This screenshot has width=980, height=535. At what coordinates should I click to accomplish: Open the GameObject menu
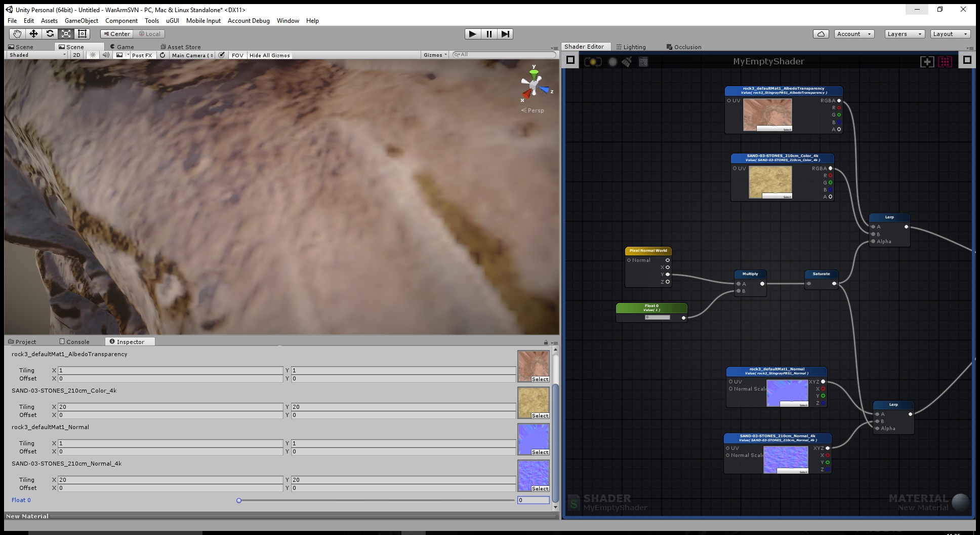pos(81,21)
